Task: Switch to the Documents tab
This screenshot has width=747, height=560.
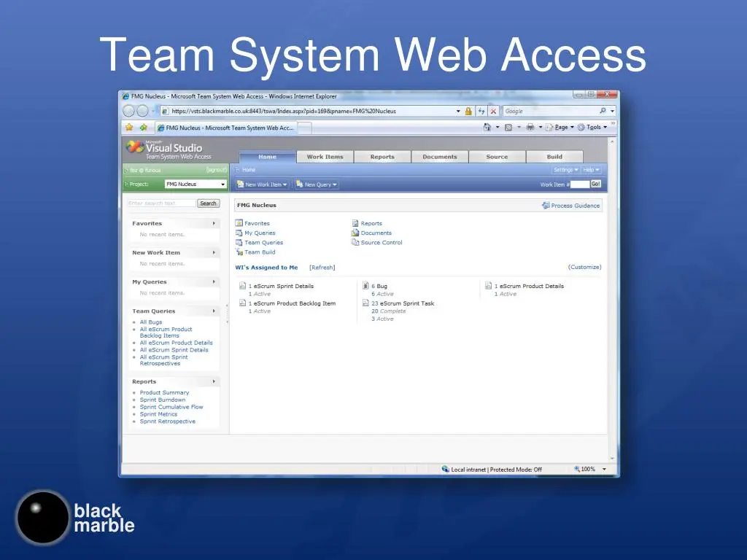Action: [440, 157]
